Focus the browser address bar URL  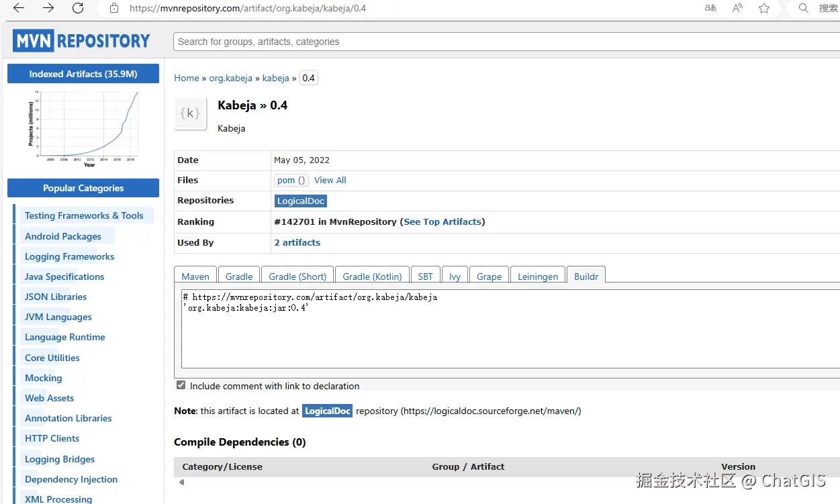pos(248,9)
